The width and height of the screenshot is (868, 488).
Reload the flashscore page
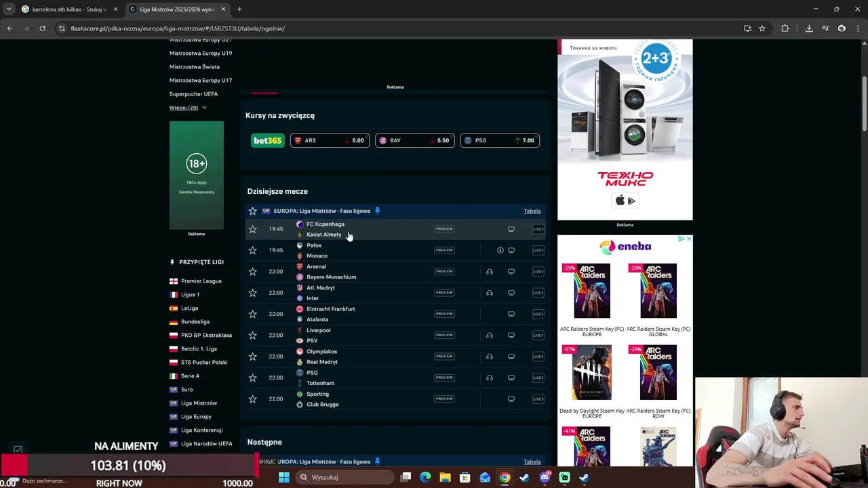(42, 28)
